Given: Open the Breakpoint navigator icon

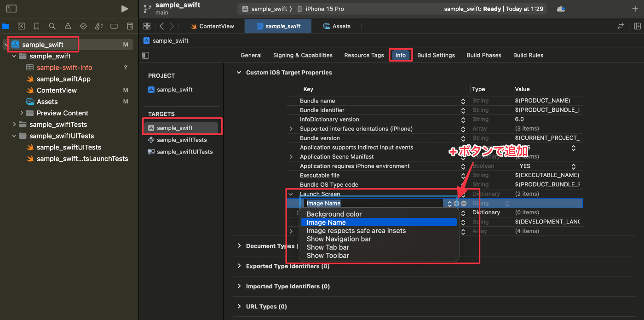Looking at the screenshot, I should [x=115, y=26].
